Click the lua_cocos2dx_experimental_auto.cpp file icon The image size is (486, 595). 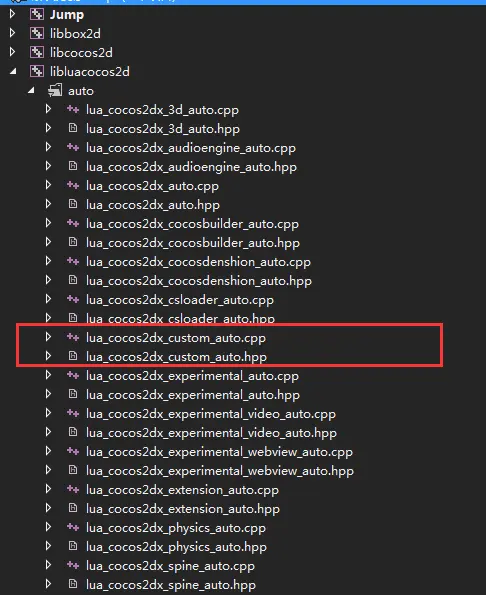tap(73, 375)
